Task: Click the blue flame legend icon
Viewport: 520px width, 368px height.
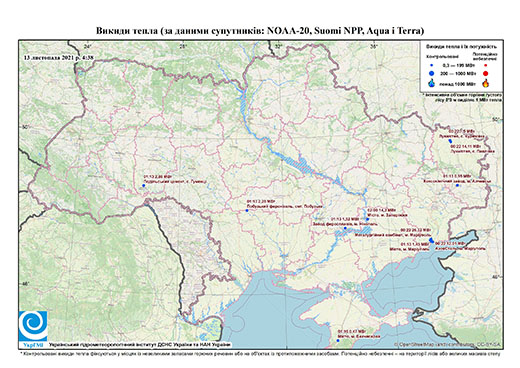Action: pyautogui.click(x=432, y=83)
